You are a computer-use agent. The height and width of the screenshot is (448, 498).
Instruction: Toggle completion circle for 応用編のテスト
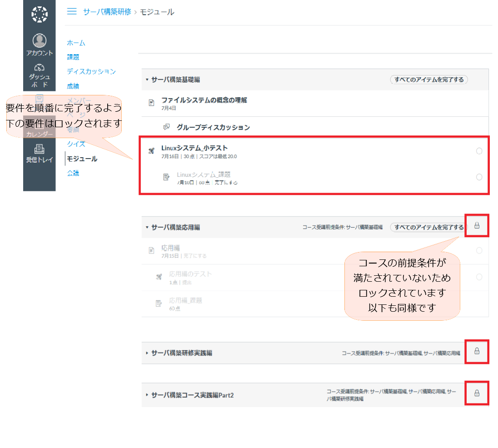tap(479, 277)
